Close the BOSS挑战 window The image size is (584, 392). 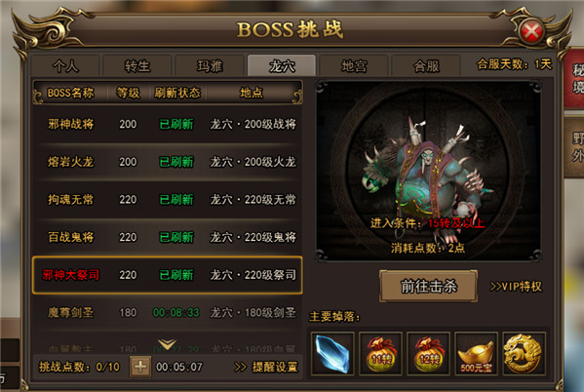pyautogui.click(x=531, y=31)
